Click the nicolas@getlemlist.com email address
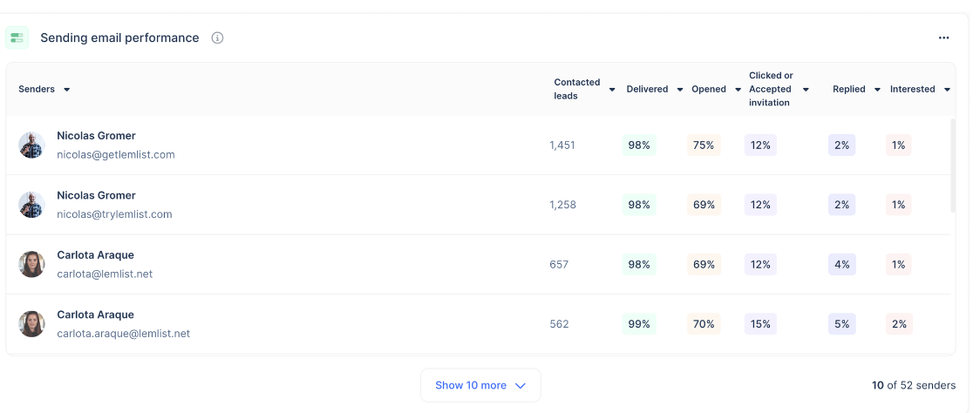 click(116, 155)
